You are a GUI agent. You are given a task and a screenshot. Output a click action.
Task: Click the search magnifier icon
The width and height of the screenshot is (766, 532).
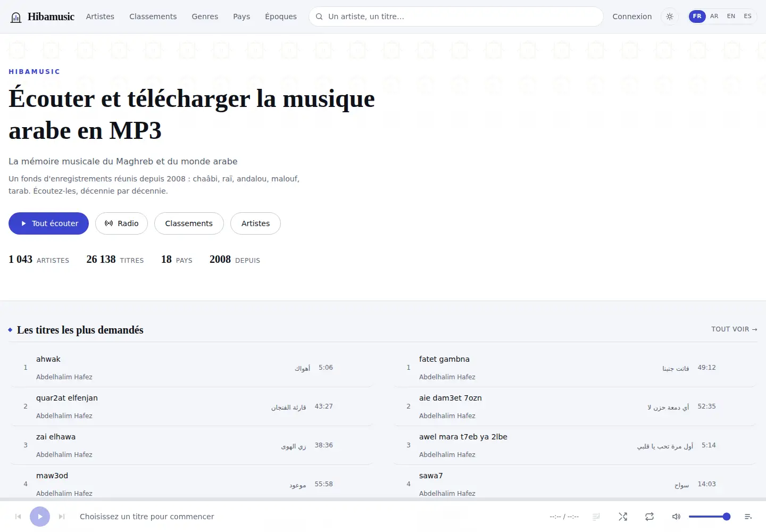click(319, 16)
